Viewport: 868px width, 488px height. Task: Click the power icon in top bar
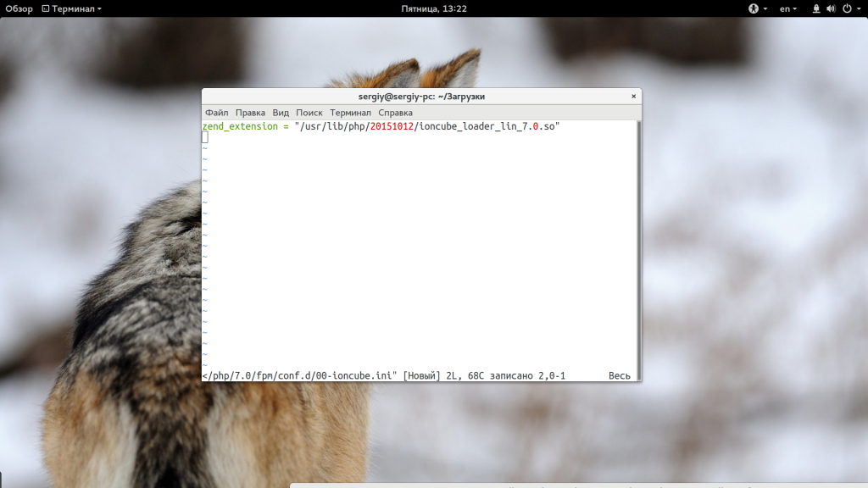pyautogui.click(x=846, y=8)
